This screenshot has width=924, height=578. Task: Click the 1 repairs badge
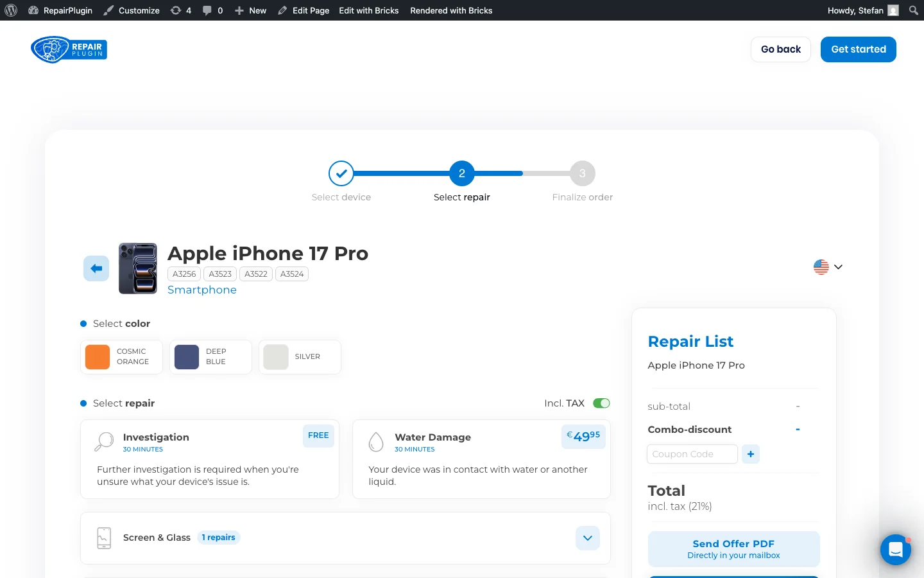tap(218, 538)
